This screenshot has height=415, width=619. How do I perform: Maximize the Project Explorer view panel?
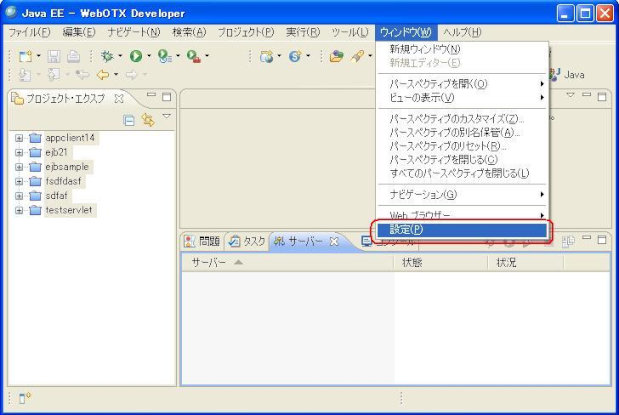(167, 97)
